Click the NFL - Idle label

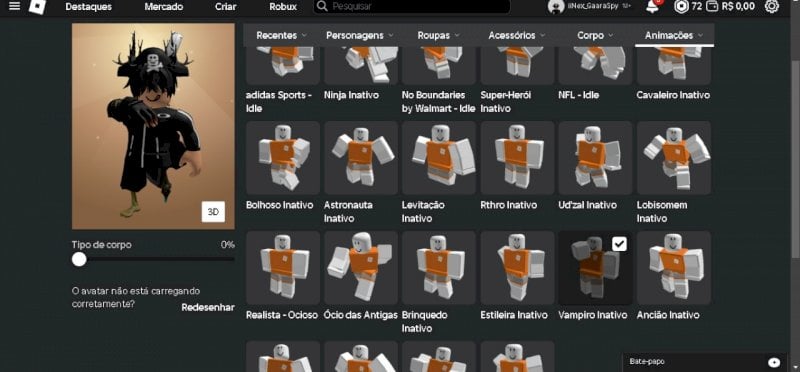tap(579, 95)
